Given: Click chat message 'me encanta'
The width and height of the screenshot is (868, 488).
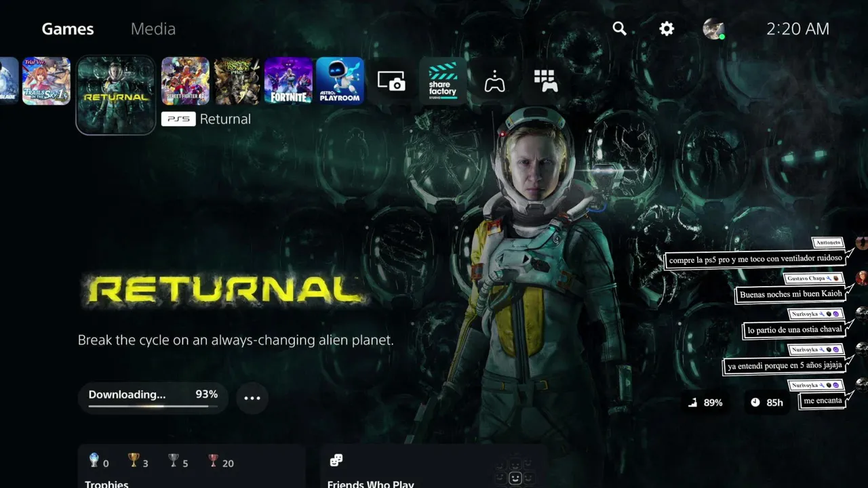Looking at the screenshot, I should [823, 401].
